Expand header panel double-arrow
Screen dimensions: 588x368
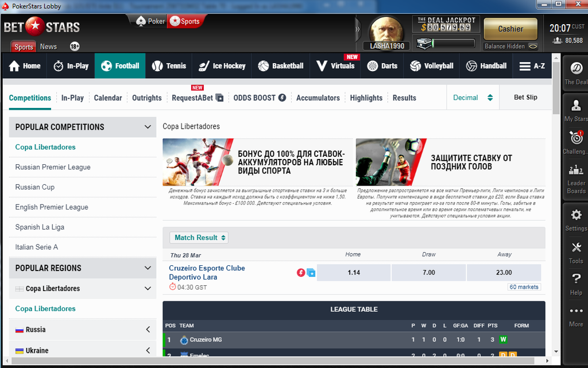coord(357,29)
